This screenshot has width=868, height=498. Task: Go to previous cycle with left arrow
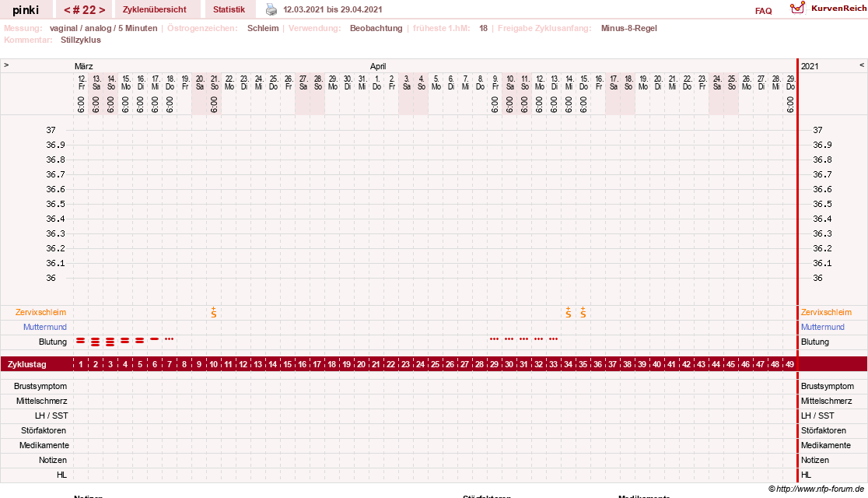point(67,10)
